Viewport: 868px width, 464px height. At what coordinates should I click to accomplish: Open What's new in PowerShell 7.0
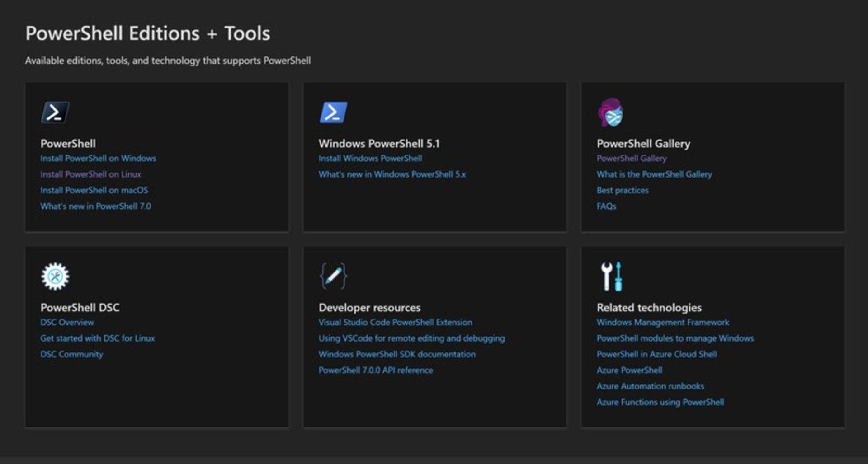[95, 206]
